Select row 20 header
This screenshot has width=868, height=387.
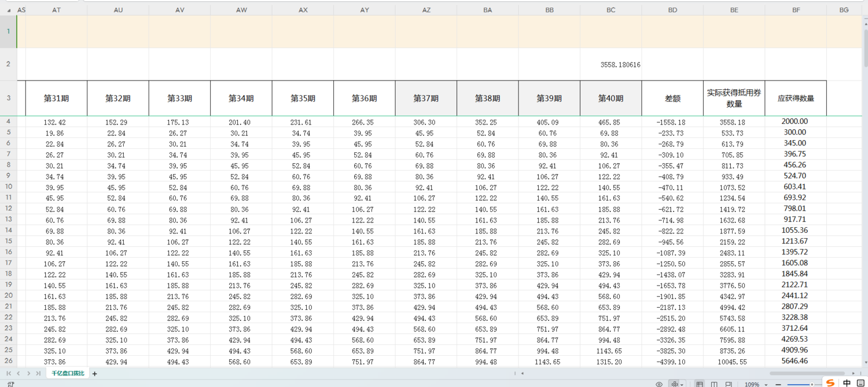pyautogui.click(x=8, y=295)
